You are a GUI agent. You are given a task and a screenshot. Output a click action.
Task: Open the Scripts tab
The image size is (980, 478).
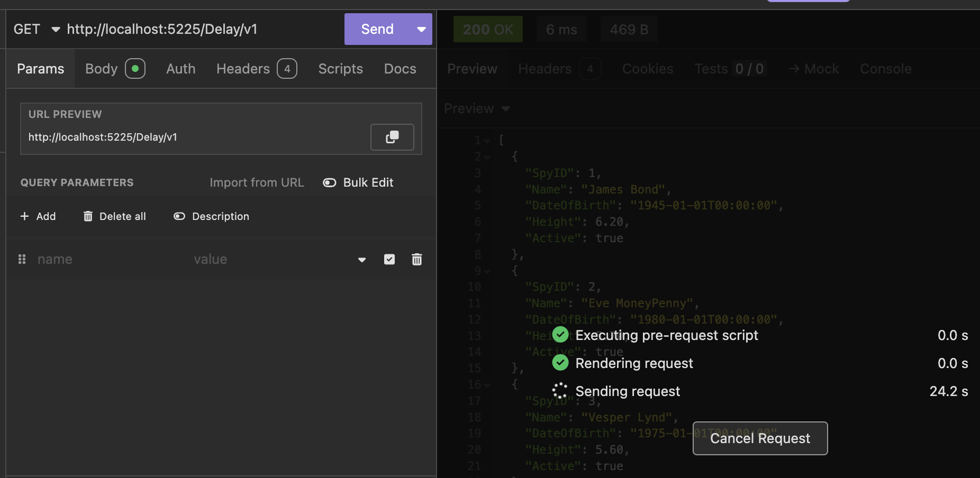click(340, 69)
